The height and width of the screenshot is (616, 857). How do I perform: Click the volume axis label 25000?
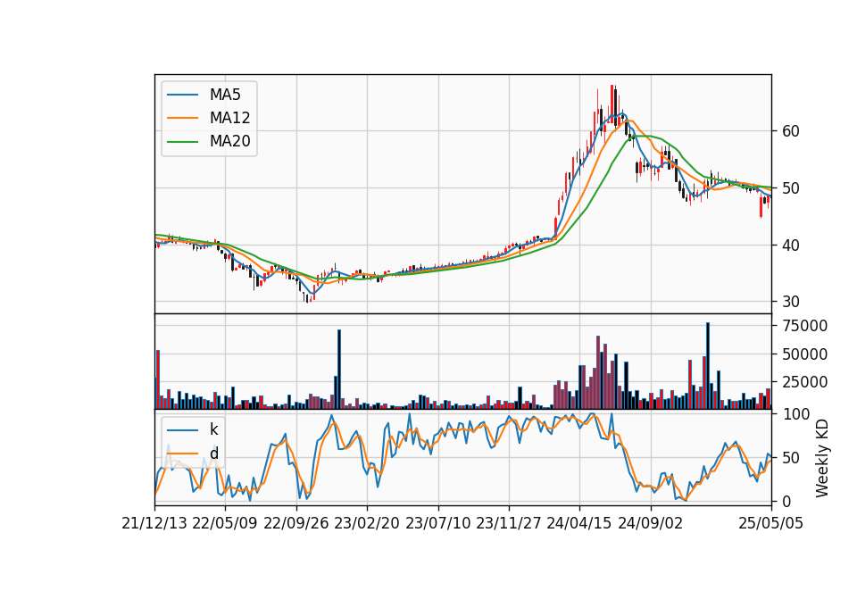click(x=804, y=382)
